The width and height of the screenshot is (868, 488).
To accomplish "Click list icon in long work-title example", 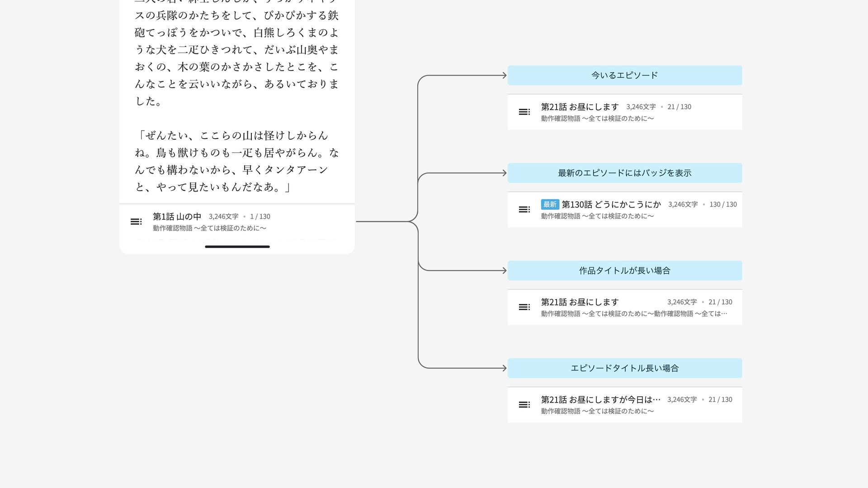I will coord(524,307).
